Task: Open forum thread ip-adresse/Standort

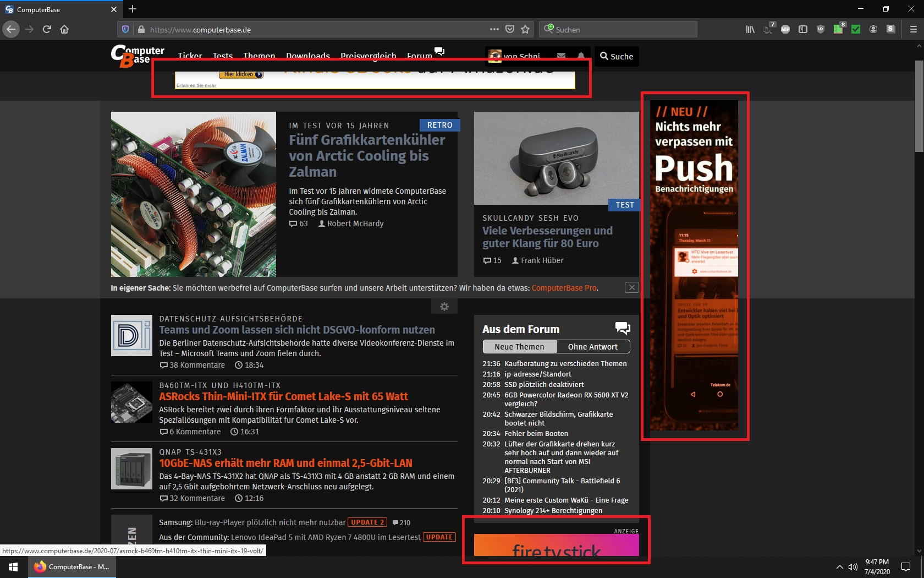Action: coord(538,374)
